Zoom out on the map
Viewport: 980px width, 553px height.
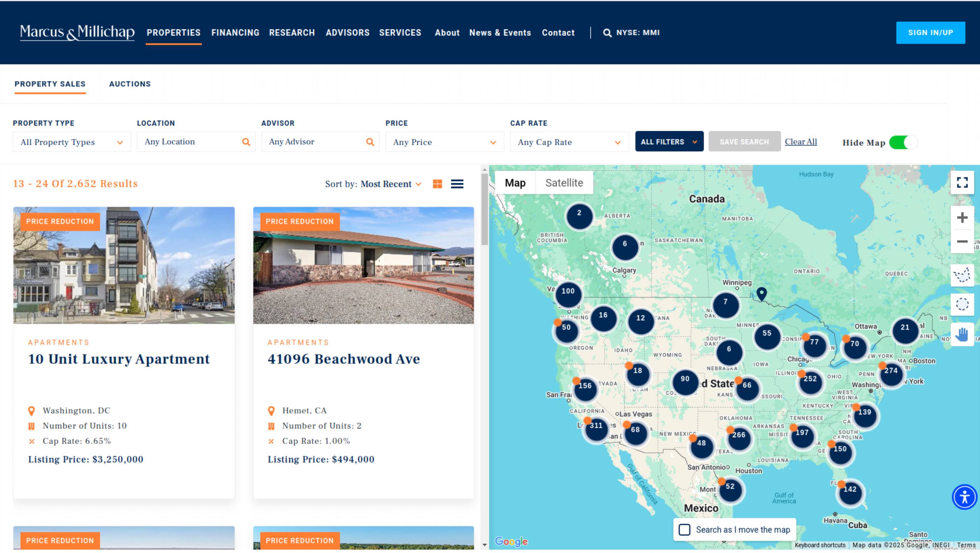point(962,241)
